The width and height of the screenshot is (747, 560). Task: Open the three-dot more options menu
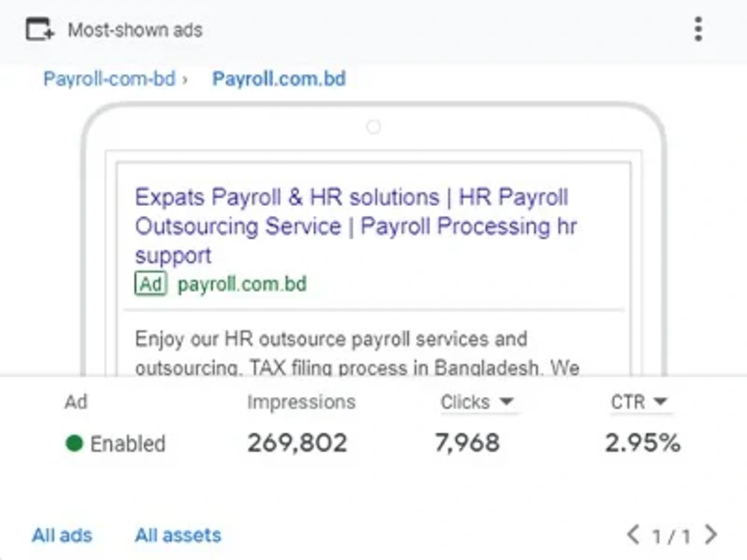[698, 30]
